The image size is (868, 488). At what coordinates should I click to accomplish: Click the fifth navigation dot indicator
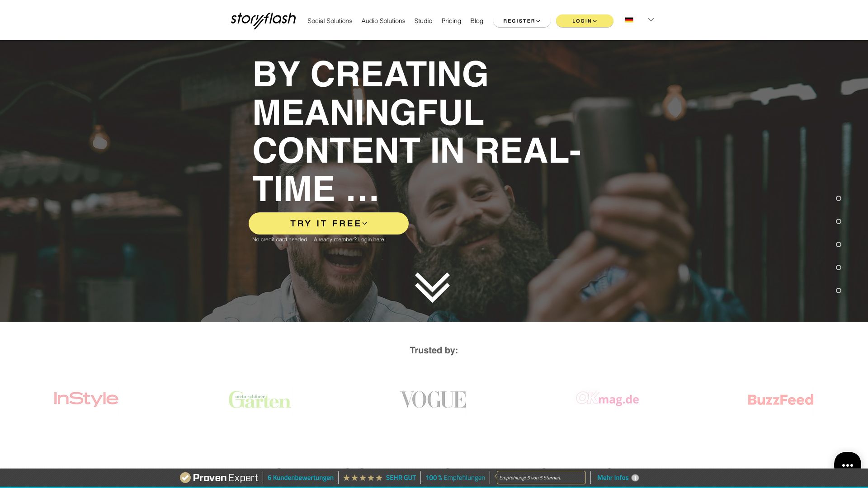838,291
